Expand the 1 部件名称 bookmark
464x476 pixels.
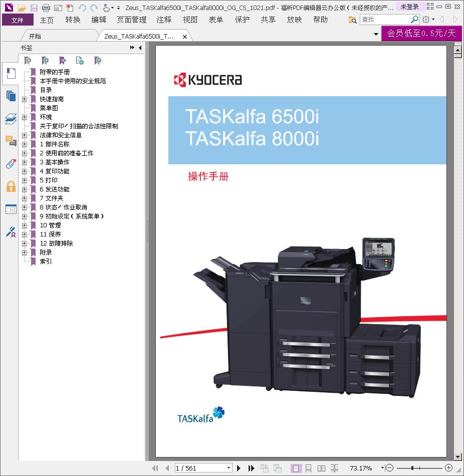tap(24, 144)
